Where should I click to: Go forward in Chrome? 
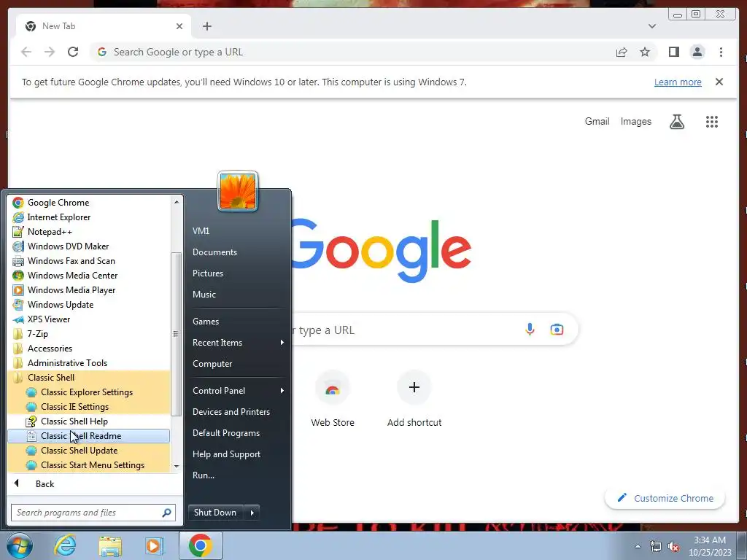coord(50,52)
